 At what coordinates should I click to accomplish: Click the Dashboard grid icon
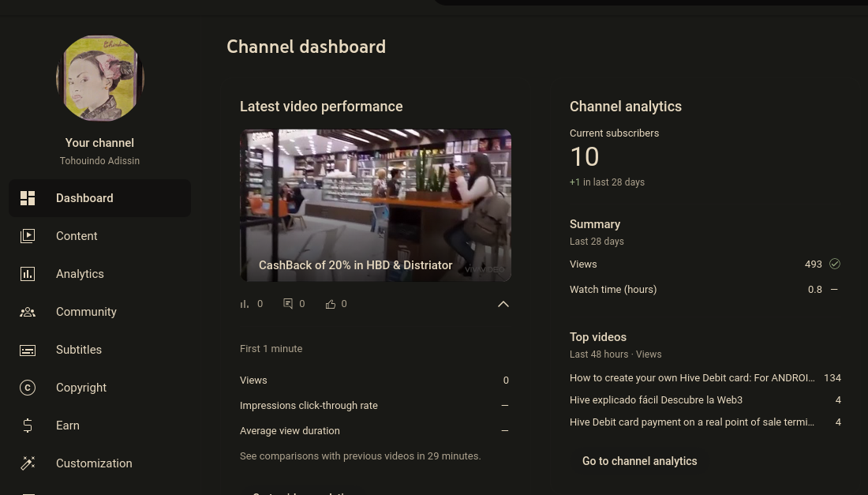click(x=28, y=198)
